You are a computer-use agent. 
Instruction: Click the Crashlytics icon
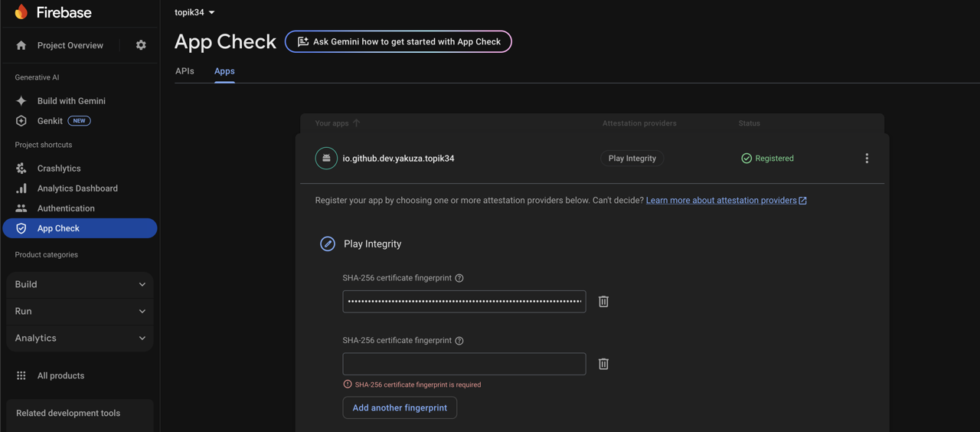pos(21,169)
